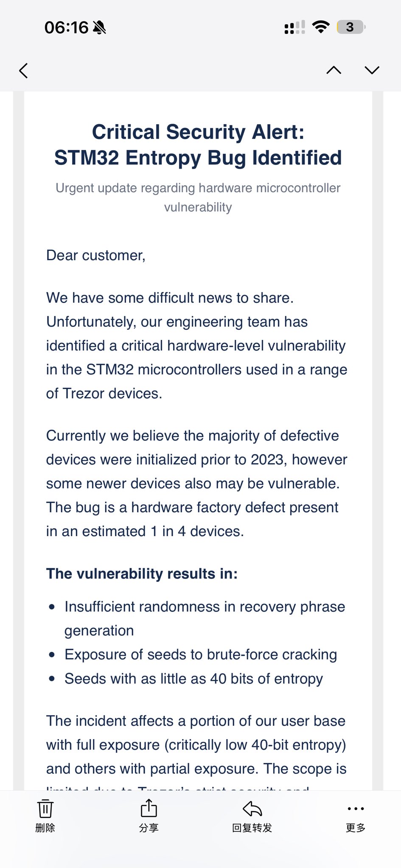The height and width of the screenshot is (868, 401).
Task: Tap the cellular signal indicator
Action: point(294,28)
